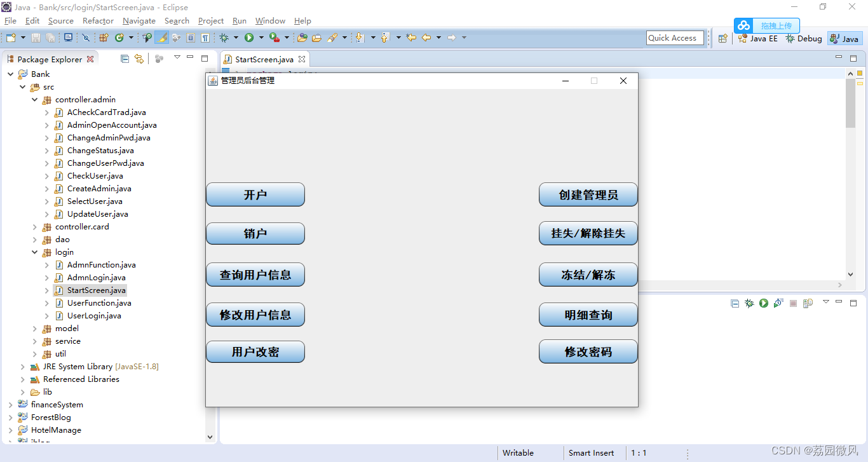Open the Refactor menu
This screenshot has height=462, width=868.
[98, 20]
